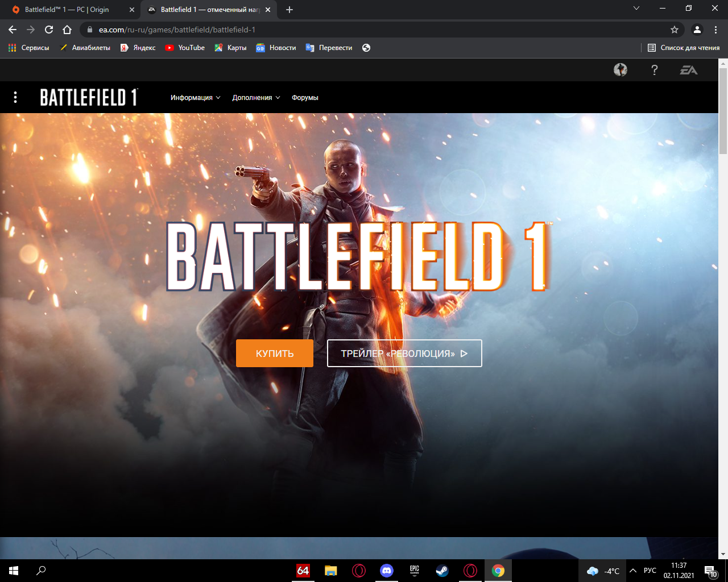Image resolution: width=728 pixels, height=582 pixels.
Task: Open the notification center icon
Action: (711, 571)
